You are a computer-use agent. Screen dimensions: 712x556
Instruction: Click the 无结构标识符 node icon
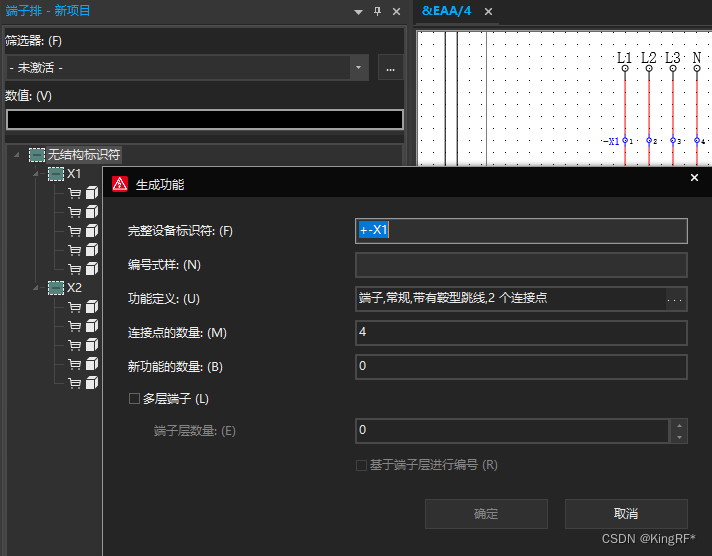[37, 155]
